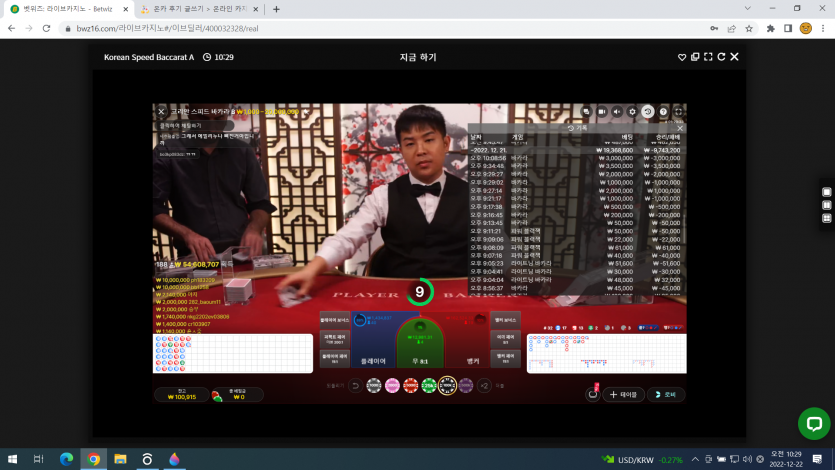Open game in new window icon
Image resolution: width=835 pixels, height=470 pixels.
(x=695, y=57)
